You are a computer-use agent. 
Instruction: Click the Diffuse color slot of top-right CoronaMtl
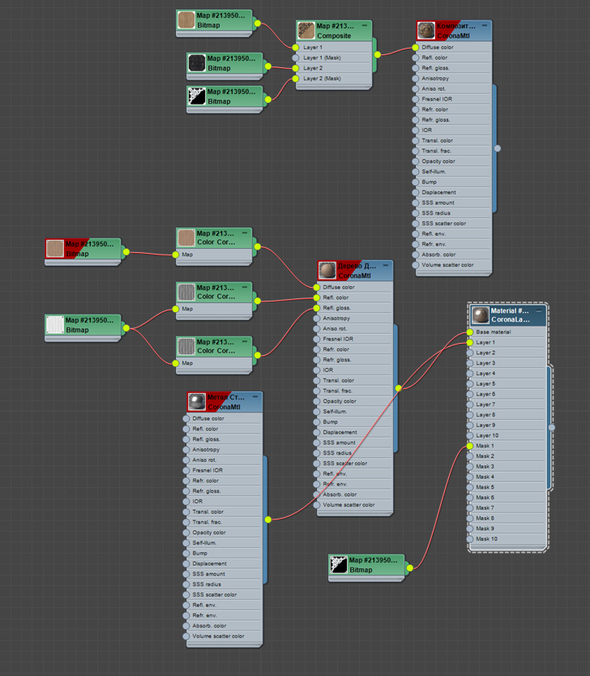pos(453,47)
